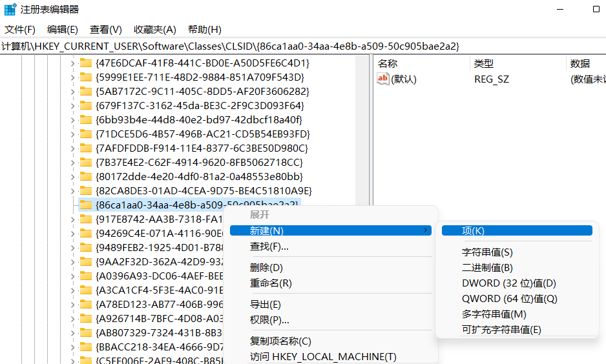
Task: Click folder icon of {71DCE5D6-4B57-496B-AC21-CD5B54EB93FD}
Action: [85, 134]
